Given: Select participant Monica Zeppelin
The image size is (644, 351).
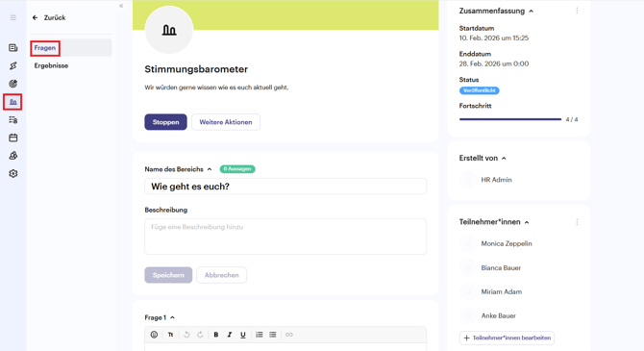Looking at the screenshot, I should point(507,243).
